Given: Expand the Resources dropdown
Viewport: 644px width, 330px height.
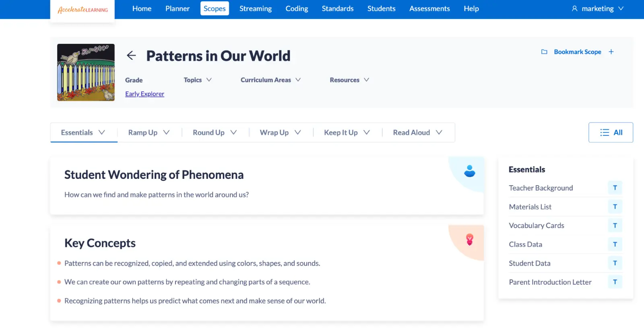Looking at the screenshot, I should tap(349, 80).
